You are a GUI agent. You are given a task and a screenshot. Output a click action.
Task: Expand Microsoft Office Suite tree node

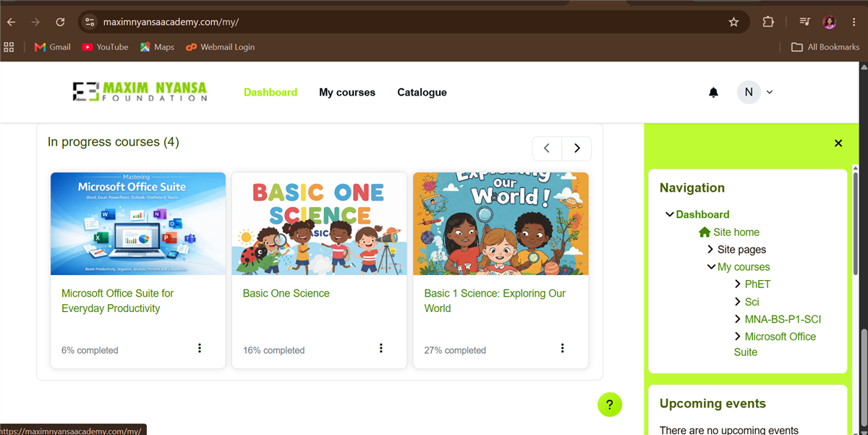click(x=738, y=336)
